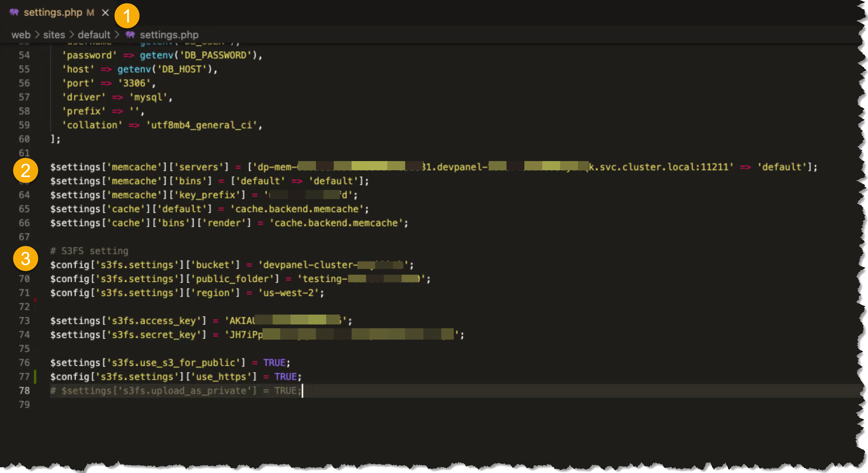The width and height of the screenshot is (868, 473).
Task: Open the 'default' breadcrumb dropdown
Action: 94,35
